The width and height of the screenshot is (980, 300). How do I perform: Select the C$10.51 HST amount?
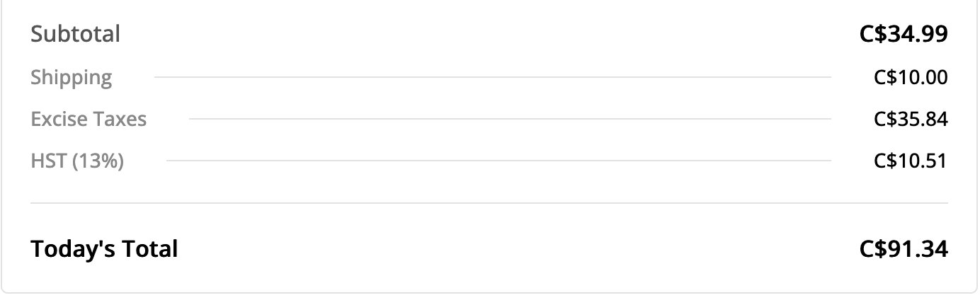(911, 161)
